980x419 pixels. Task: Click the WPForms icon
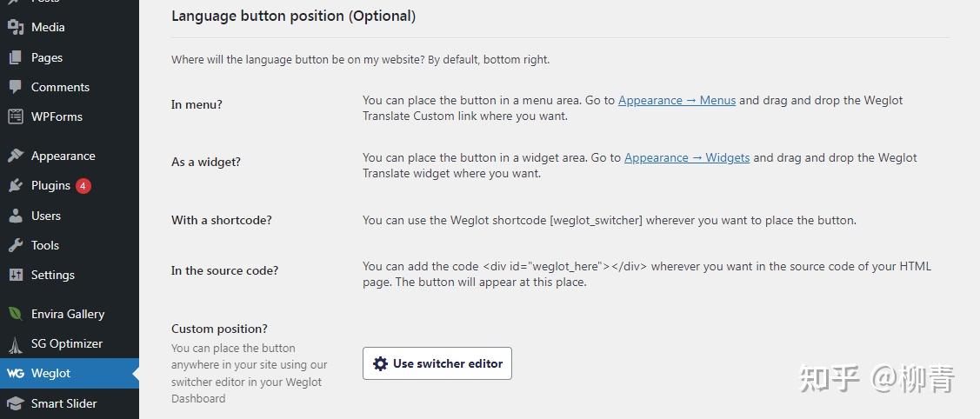(x=16, y=116)
